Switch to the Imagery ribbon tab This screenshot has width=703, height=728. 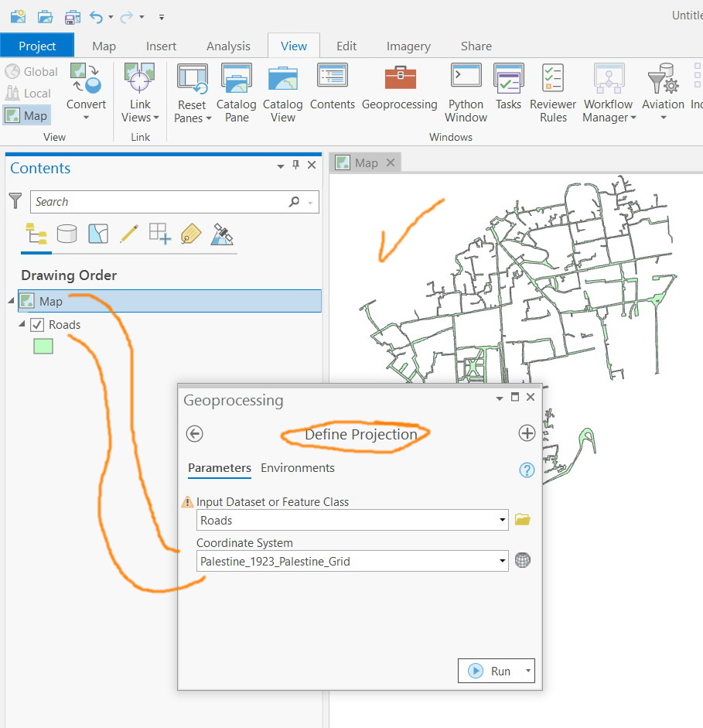[x=408, y=46]
